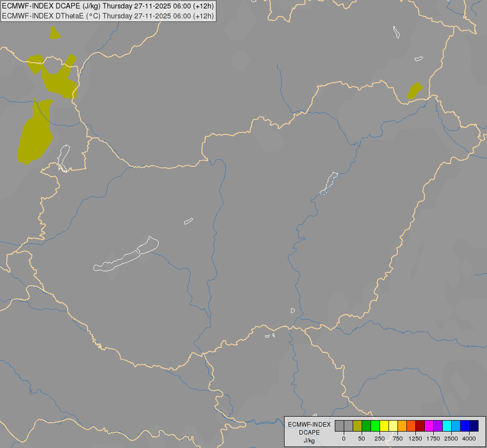Pick the dark red legend swatch
The image size is (487, 448).
click(x=420, y=426)
